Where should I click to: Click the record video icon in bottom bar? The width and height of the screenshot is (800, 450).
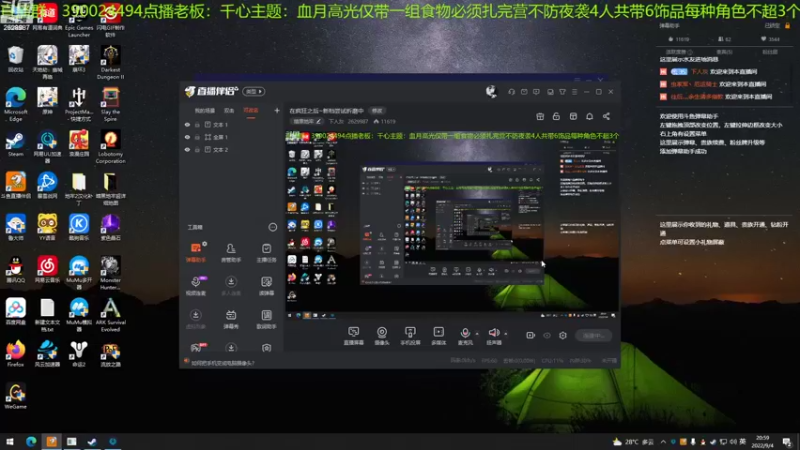pyautogui.click(x=531, y=335)
